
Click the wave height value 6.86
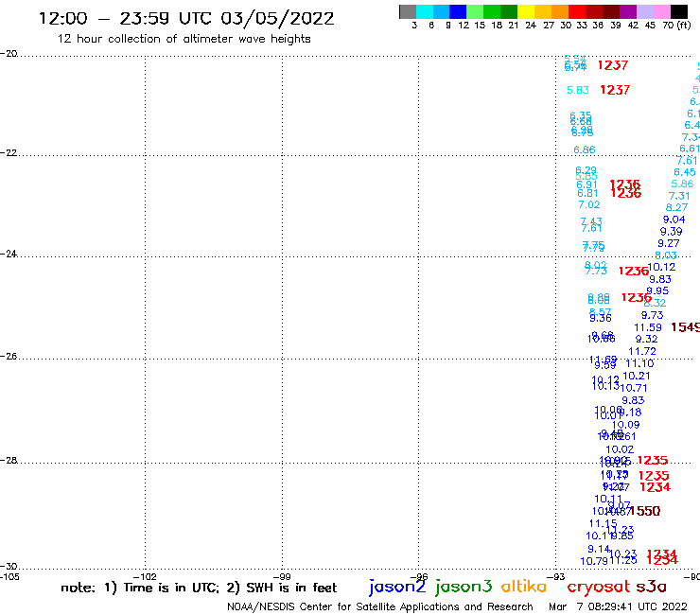click(585, 150)
